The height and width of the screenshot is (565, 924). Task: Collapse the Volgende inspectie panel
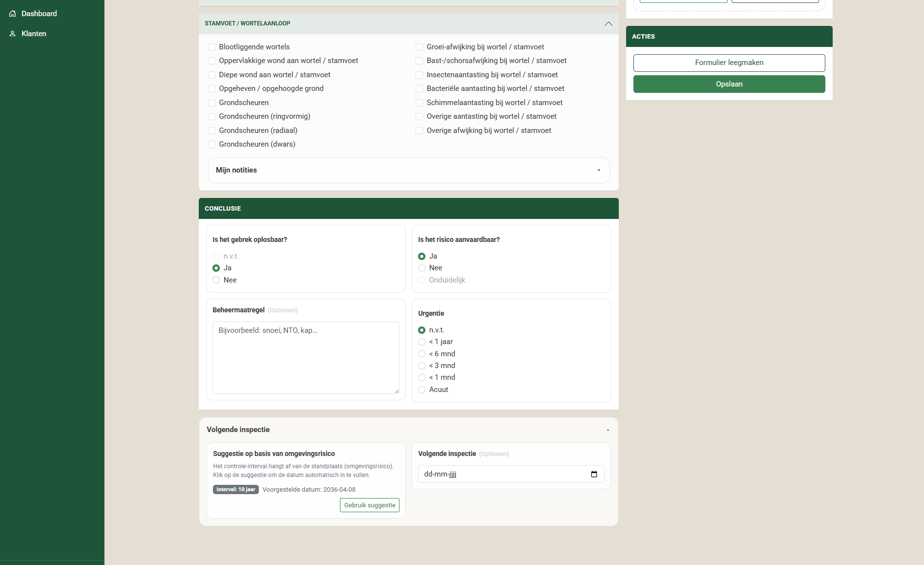click(x=608, y=430)
